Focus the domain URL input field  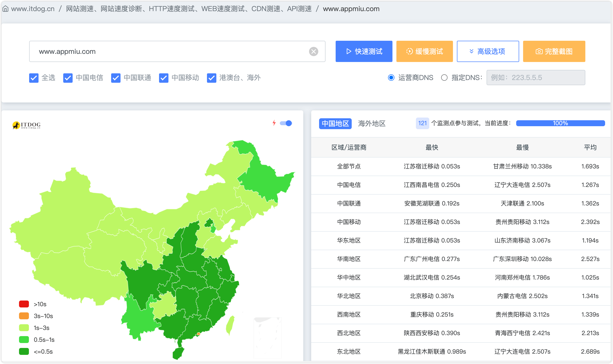point(177,51)
